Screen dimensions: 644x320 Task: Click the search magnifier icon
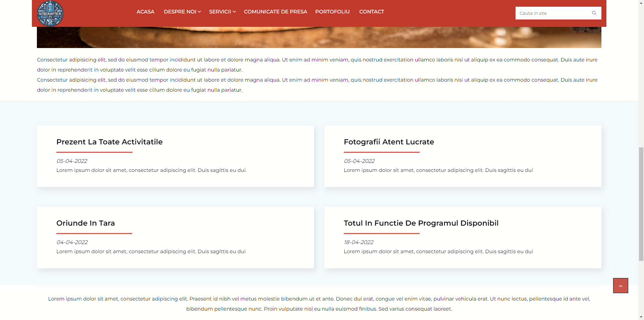594,13
